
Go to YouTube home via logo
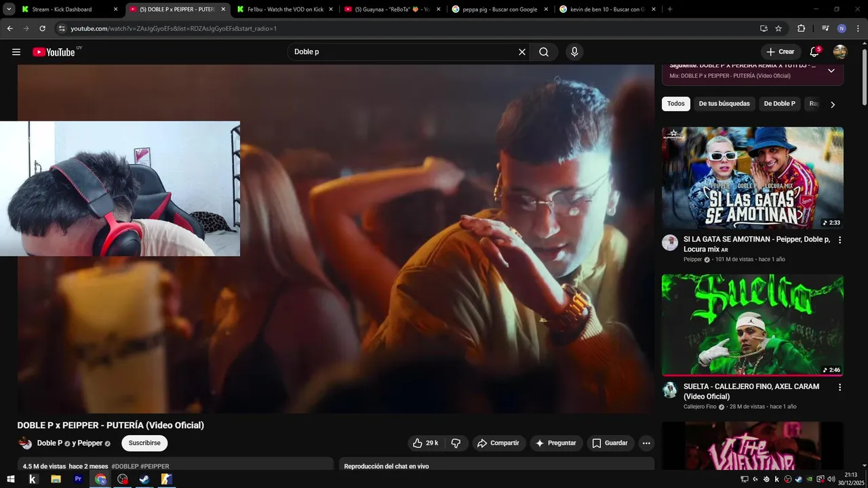[x=54, y=52]
